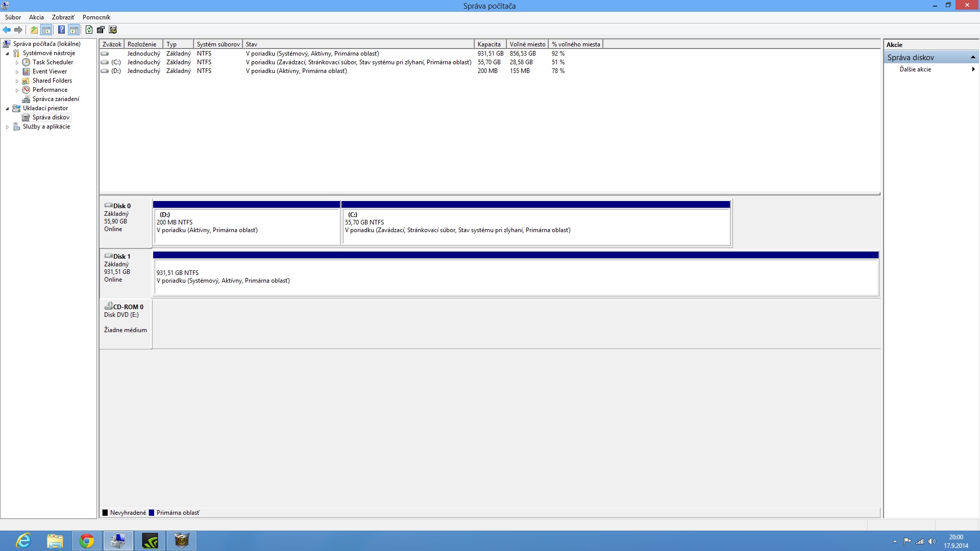Open Help via the question mark icon
The height and width of the screenshot is (551, 980).
point(61,30)
